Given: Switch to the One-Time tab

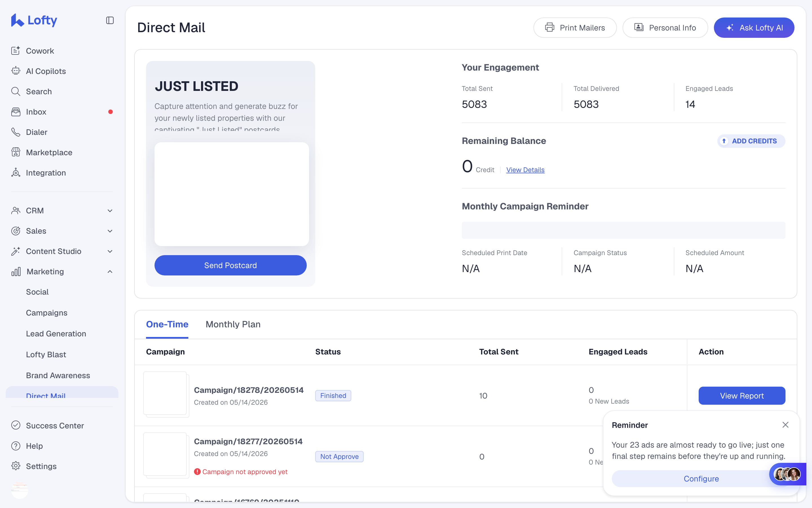Looking at the screenshot, I should pos(167,324).
